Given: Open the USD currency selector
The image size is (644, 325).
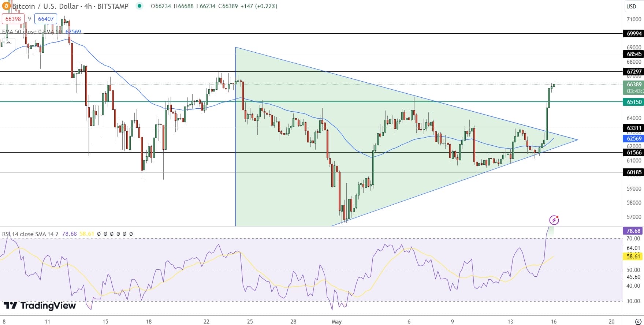Looking at the screenshot, I should click(x=632, y=6).
